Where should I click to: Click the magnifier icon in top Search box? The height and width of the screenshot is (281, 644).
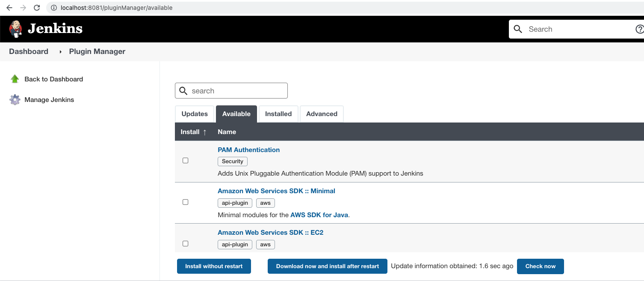pyautogui.click(x=518, y=29)
